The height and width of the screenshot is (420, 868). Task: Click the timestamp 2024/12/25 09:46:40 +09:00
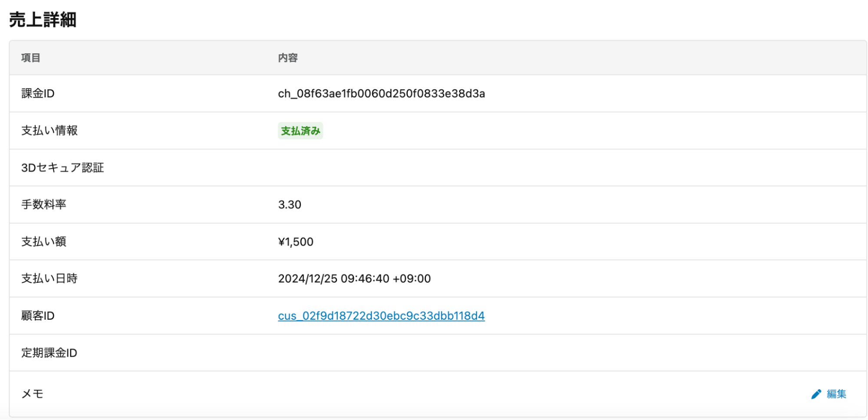pyautogui.click(x=354, y=279)
